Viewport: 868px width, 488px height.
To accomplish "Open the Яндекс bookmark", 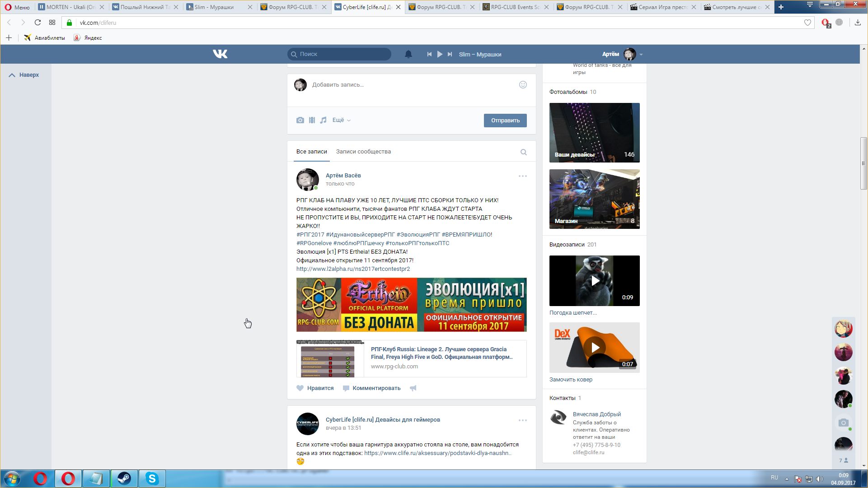I will 88,38.
